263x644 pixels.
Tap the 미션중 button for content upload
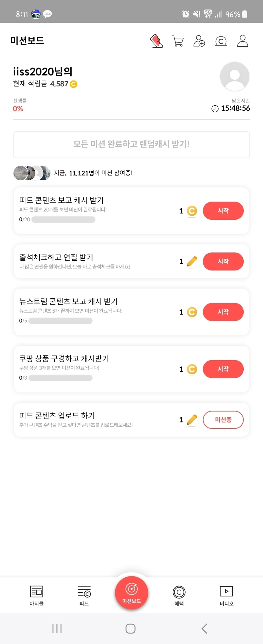pos(223,420)
